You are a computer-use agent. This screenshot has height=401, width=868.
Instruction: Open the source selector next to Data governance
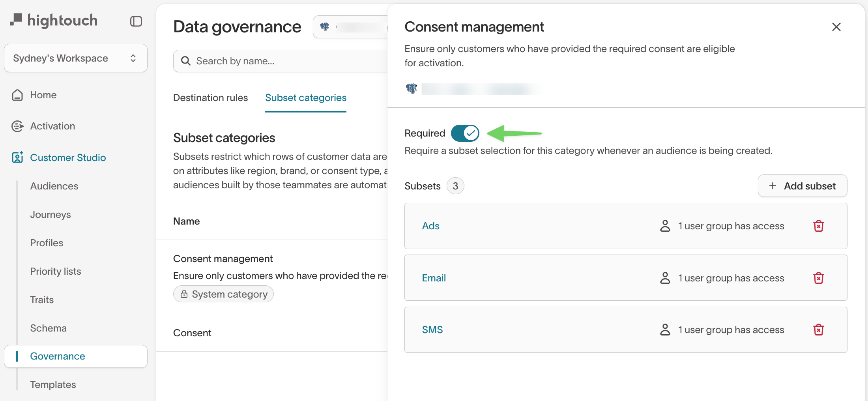351,27
